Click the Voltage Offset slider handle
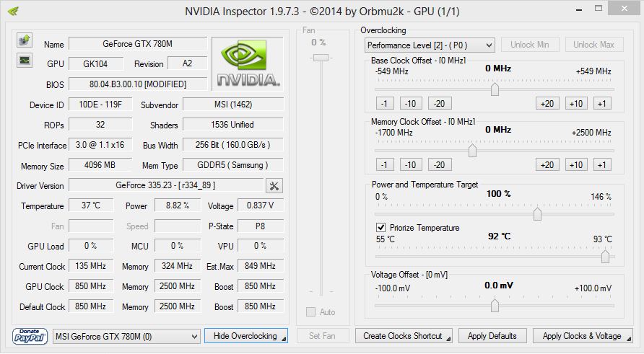This screenshot has height=354, width=644. [x=495, y=305]
